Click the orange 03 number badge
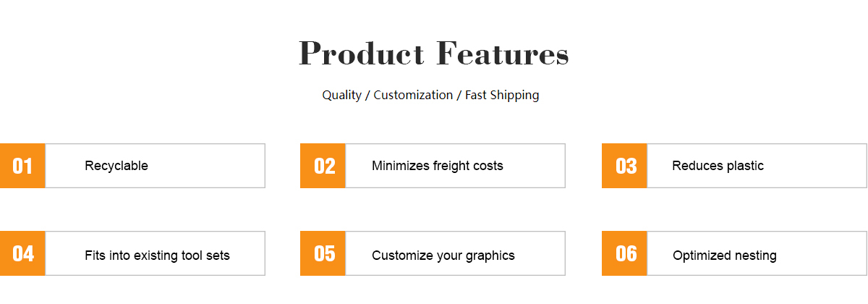The width and height of the screenshot is (868, 304). pos(624,166)
